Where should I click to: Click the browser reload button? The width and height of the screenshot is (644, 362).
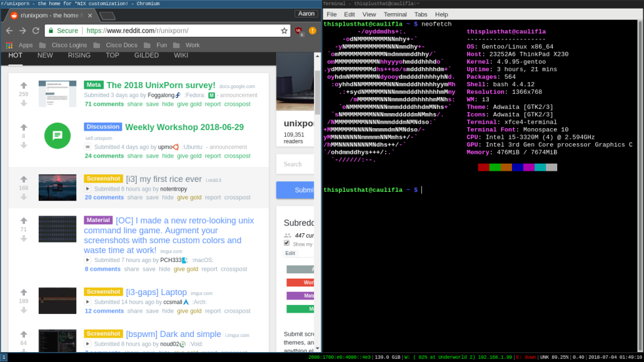click(x=36, y=30)
